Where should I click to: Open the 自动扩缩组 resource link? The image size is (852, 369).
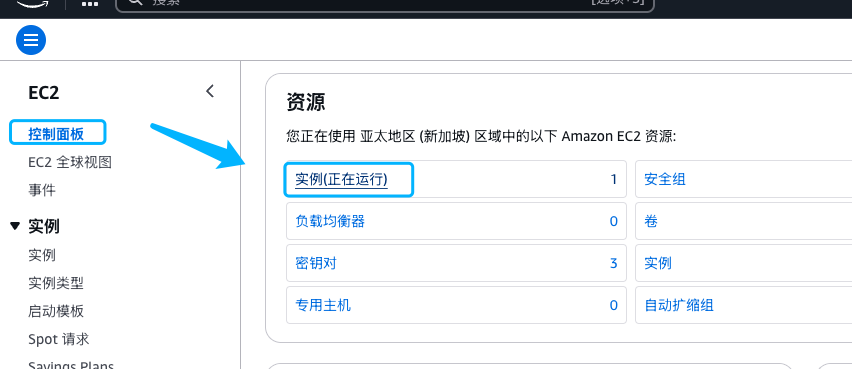point(679,305)
